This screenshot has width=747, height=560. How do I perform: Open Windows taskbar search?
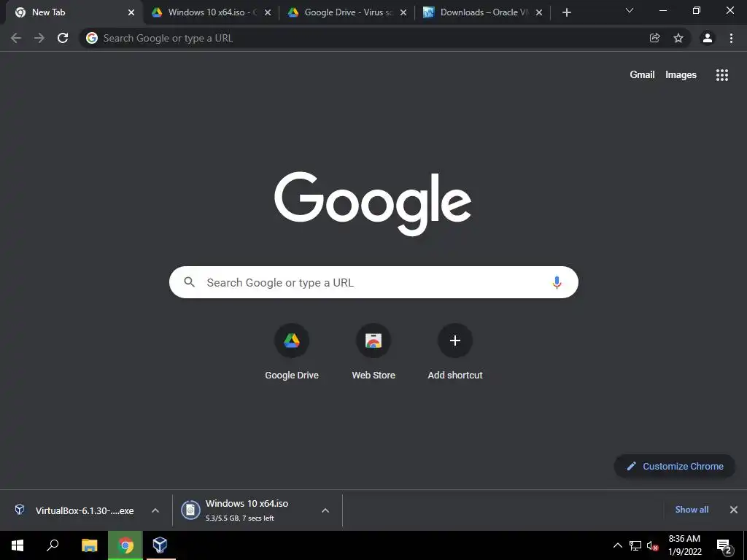tap(53, 545)
